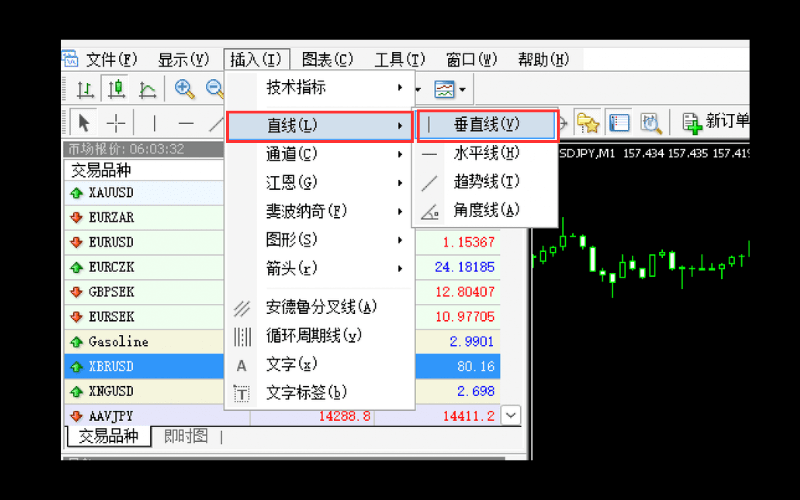Click the 新订单 new order button

click(715, 123)
